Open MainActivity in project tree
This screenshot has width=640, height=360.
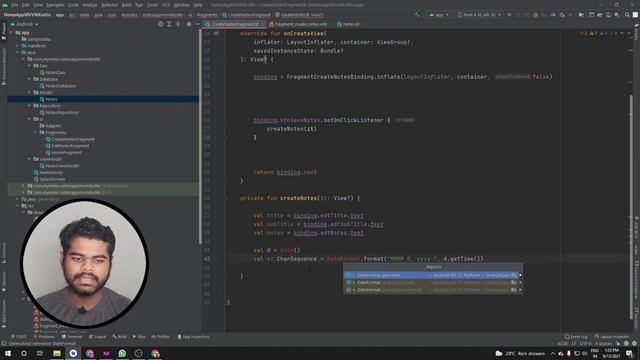48,172
